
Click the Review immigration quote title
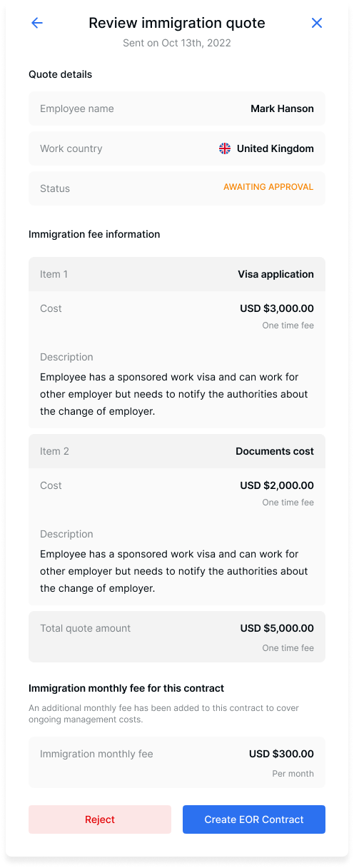click(177, 23)
